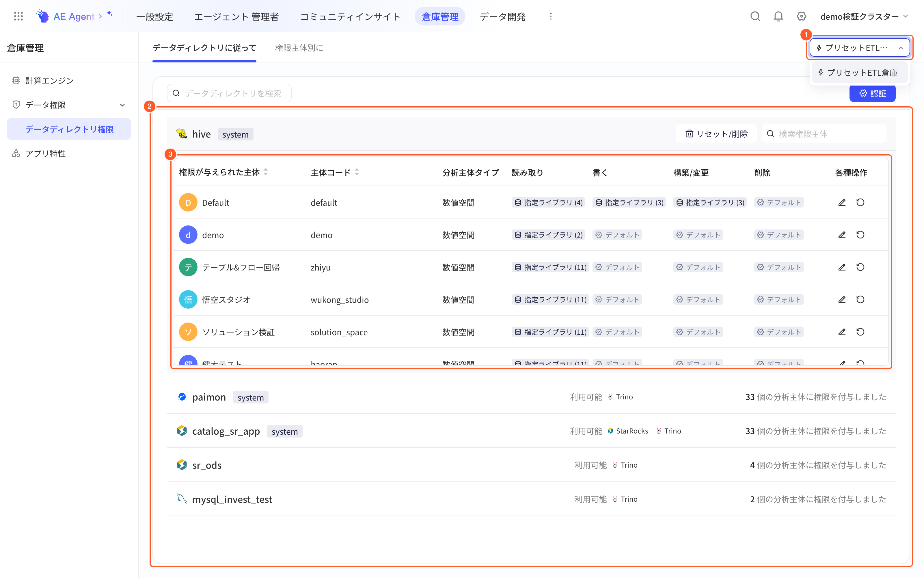Open global search magnifier icon

pos(755,16)
